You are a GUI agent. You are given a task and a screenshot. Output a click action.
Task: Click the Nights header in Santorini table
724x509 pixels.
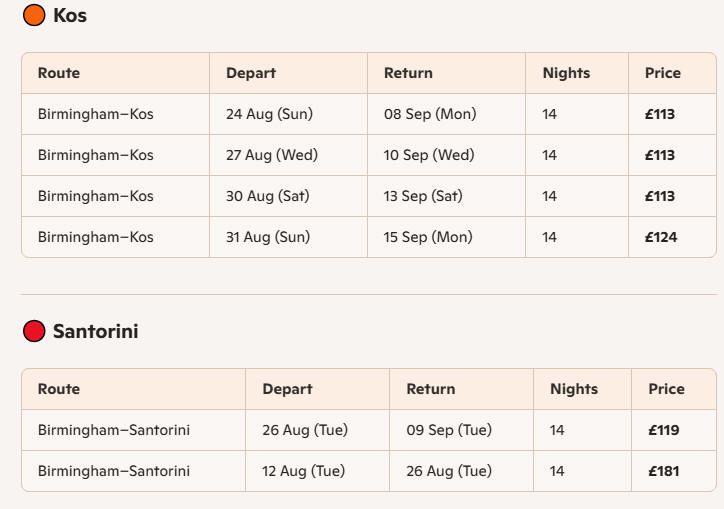574,389
